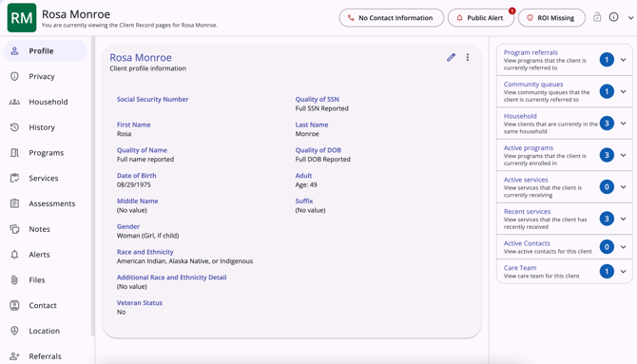Click the lock icon in header
This screenshot has width=637, height=364.
[x=597, y=17]
